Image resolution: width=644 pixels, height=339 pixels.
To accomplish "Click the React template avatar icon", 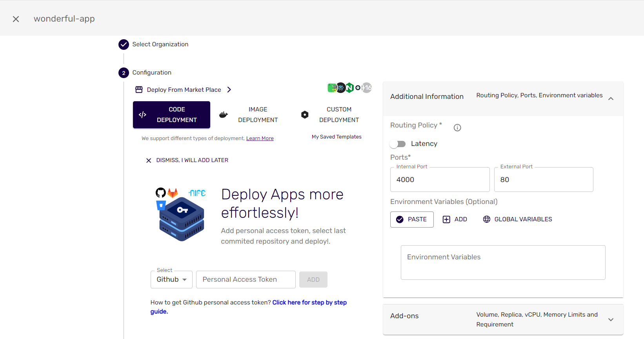I will (x=341, y=87).
